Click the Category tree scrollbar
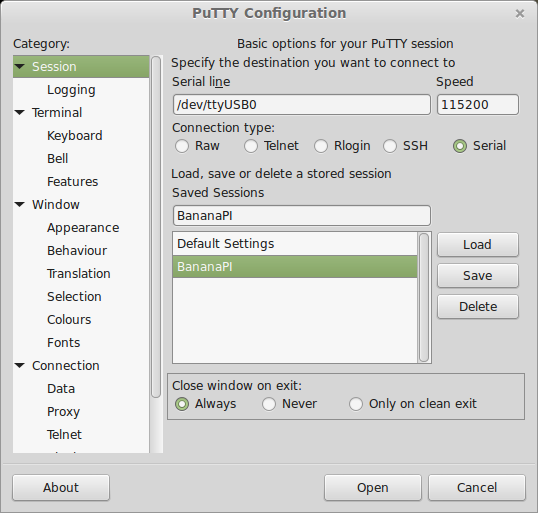The image size is (538, 513). pos(156,227)
